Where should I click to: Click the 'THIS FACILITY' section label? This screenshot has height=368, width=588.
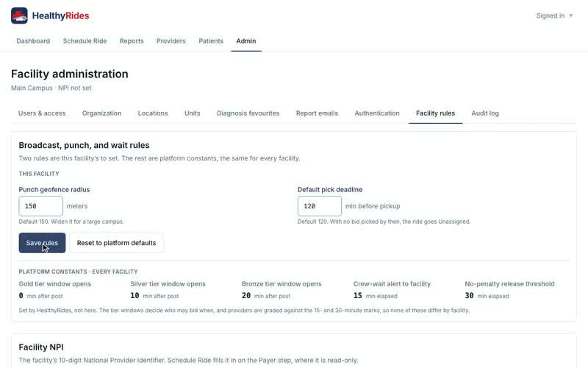click(x=39, y=174)
